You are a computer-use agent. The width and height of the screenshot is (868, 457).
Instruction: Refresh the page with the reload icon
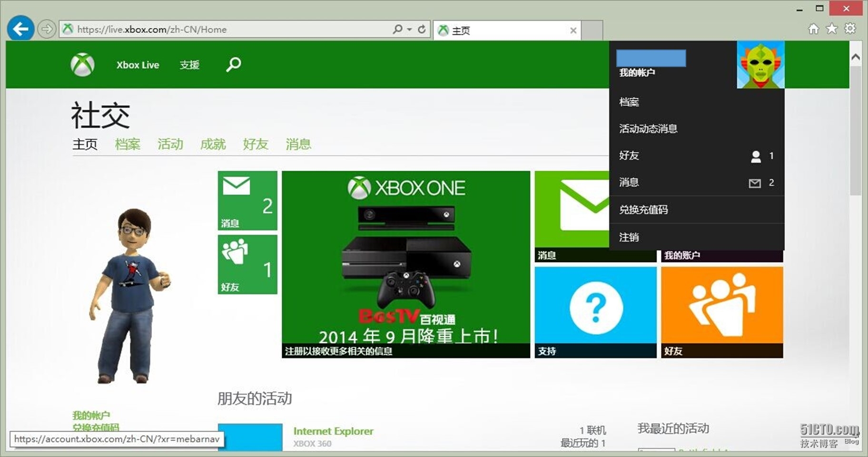pyautogui.click(x=422, y=29)
